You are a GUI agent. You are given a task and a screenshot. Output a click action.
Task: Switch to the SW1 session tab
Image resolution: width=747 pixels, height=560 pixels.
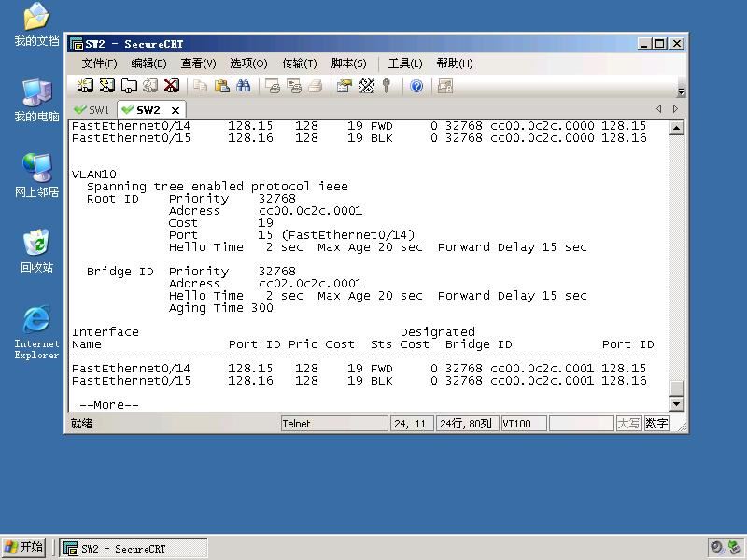click(92, 110)
